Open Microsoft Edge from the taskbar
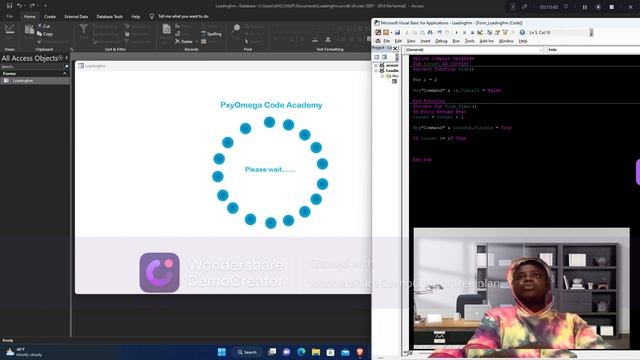Screen dimensions: 640x360 (301, 352)
